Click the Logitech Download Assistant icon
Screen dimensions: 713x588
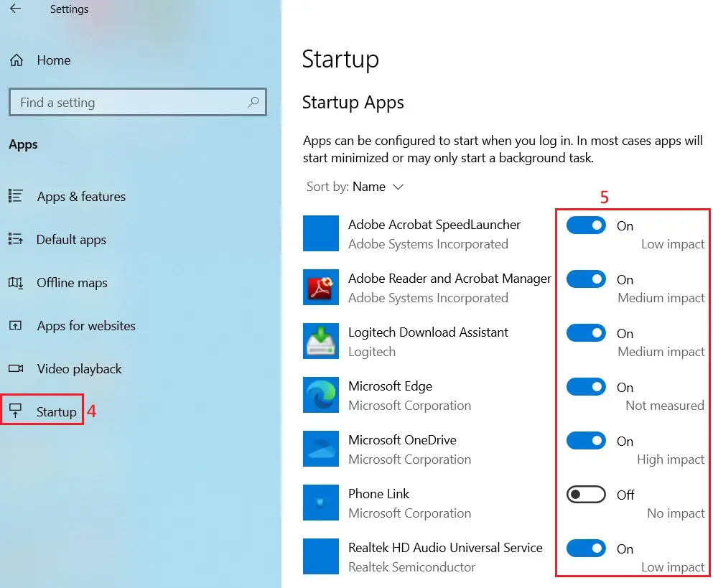pos(320,342)
